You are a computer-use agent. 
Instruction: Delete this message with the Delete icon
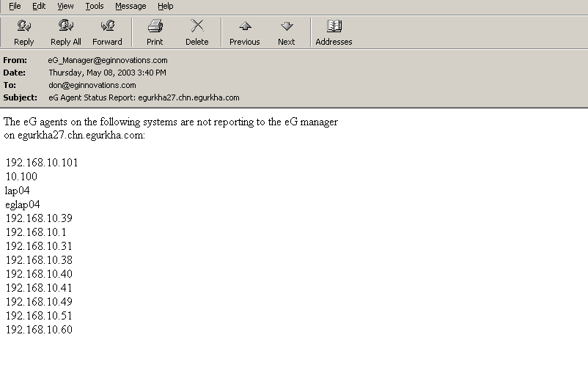(197, 33)
